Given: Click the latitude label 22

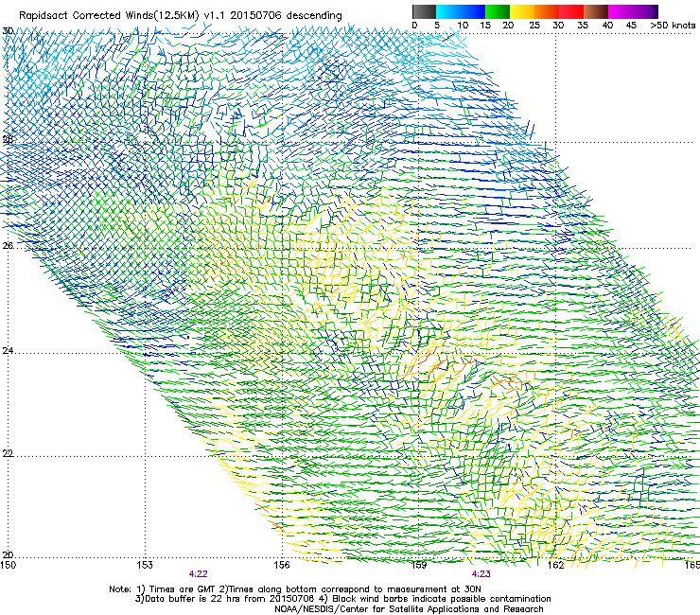Looking at the screenshot, I should (8, 454).
